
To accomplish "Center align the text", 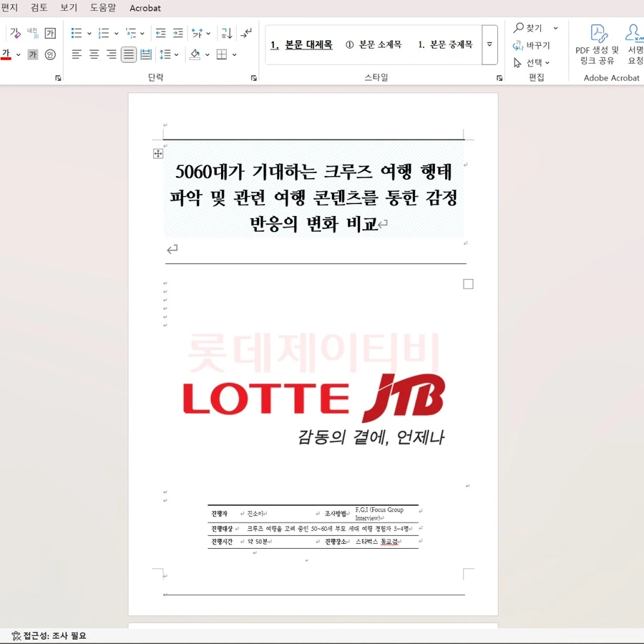I will (94, 54).
